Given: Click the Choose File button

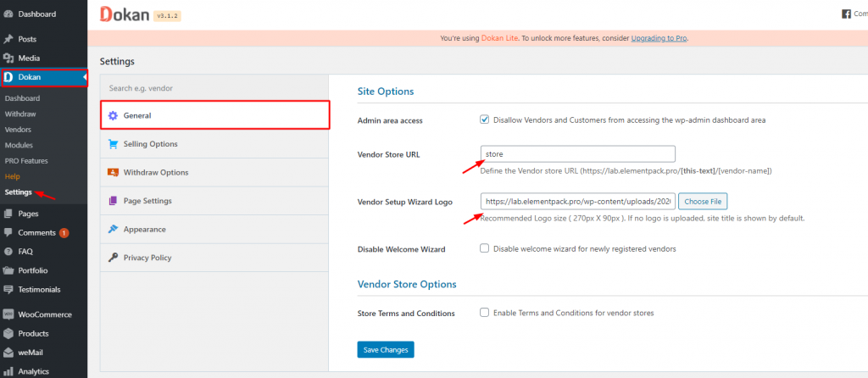Looking at the screenshot, I should 703,202.
